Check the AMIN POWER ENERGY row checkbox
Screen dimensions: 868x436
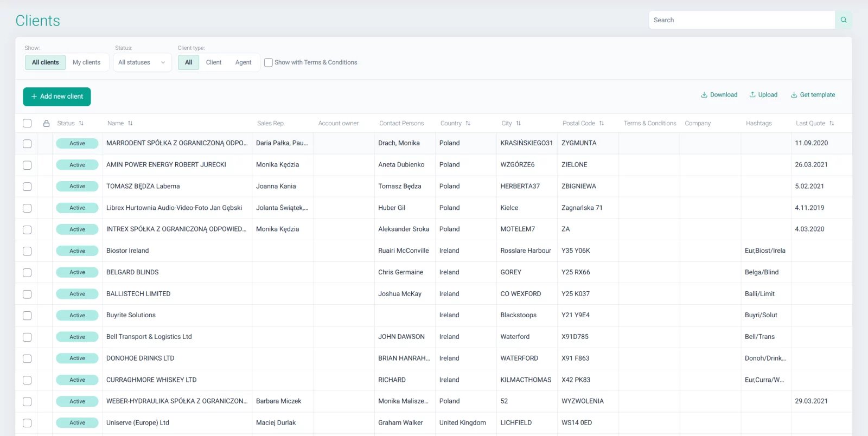(x=27, y=165)
